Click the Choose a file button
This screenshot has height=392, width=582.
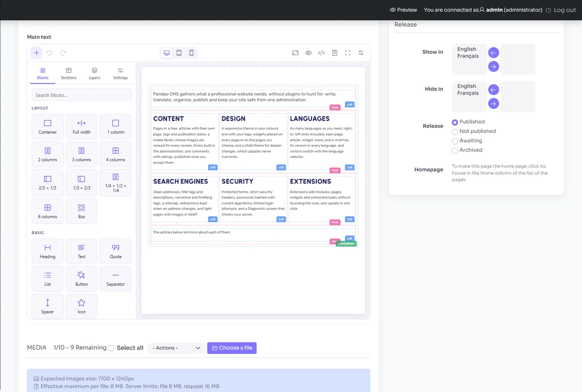(x=232, y=348)
